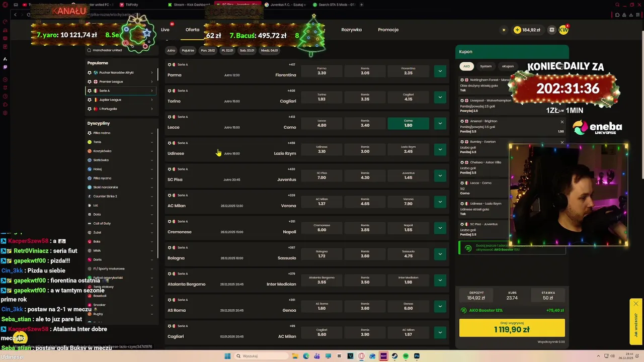Choose the AKO coupon type
The height and width of the screenshot is (362, 644).
click(x=466, y=66)
